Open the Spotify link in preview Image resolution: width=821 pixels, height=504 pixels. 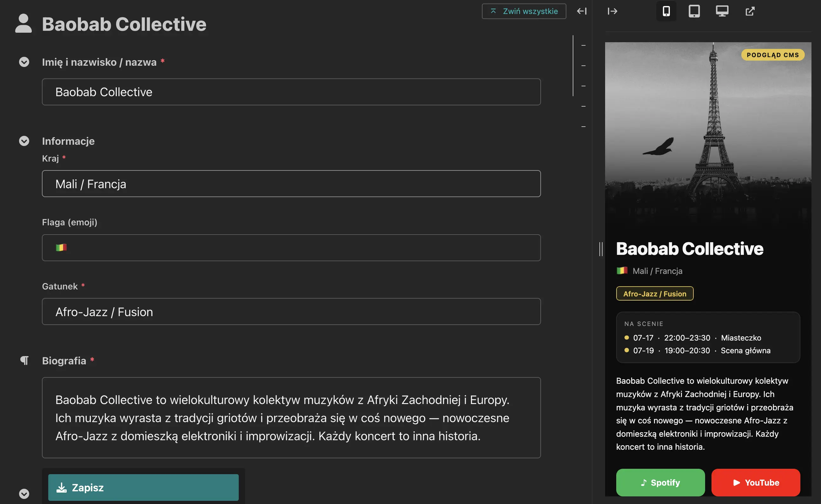tap(660, 483)
